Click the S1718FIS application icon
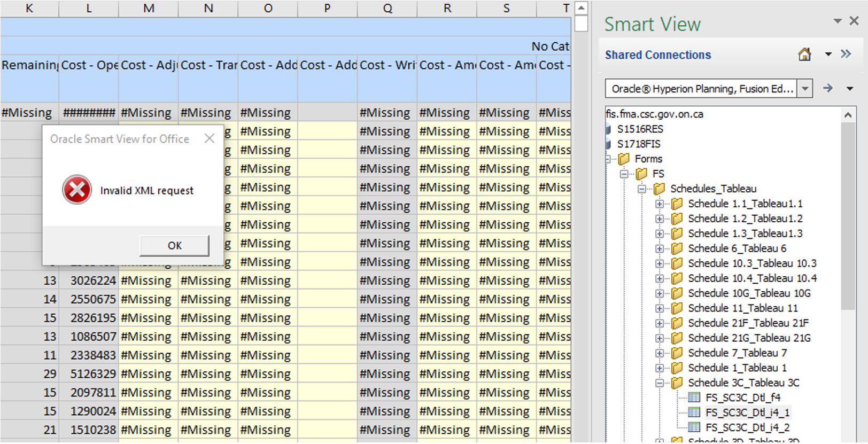 (609, 144)
